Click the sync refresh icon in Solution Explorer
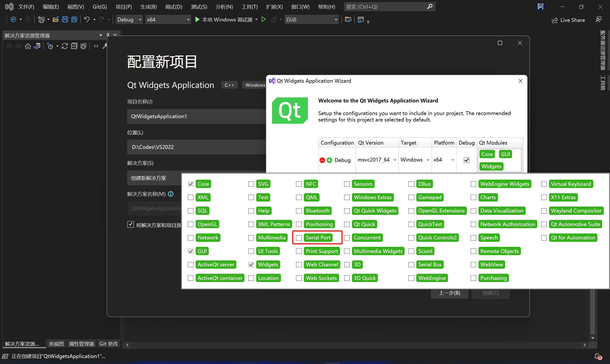The image size is (610, 364). click(x=65, y=46)
